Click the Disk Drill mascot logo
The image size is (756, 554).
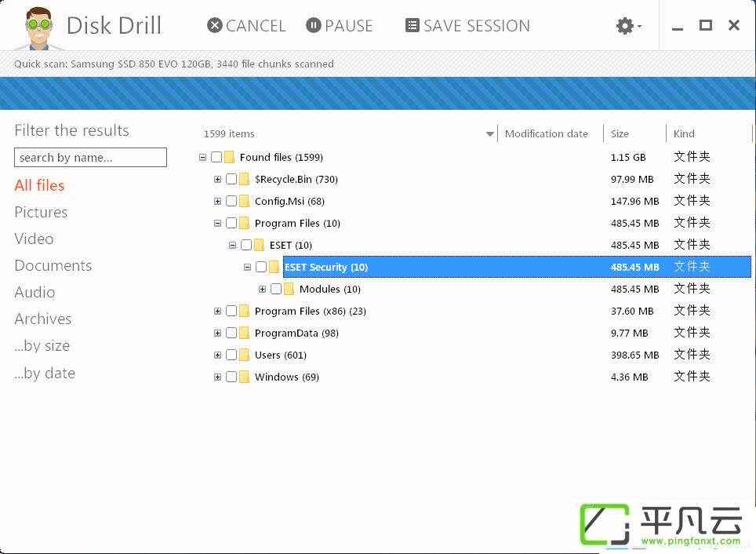(x=38, y=28)
